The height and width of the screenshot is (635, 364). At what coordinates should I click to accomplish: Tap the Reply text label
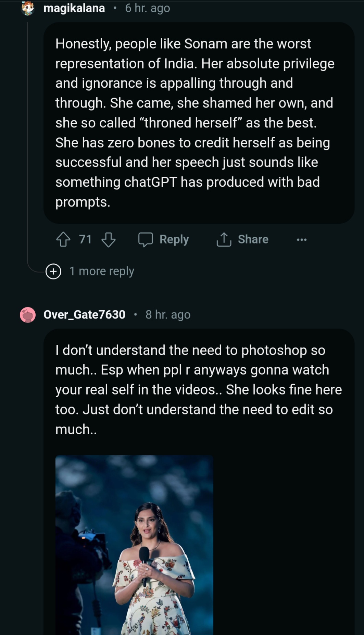174,239
